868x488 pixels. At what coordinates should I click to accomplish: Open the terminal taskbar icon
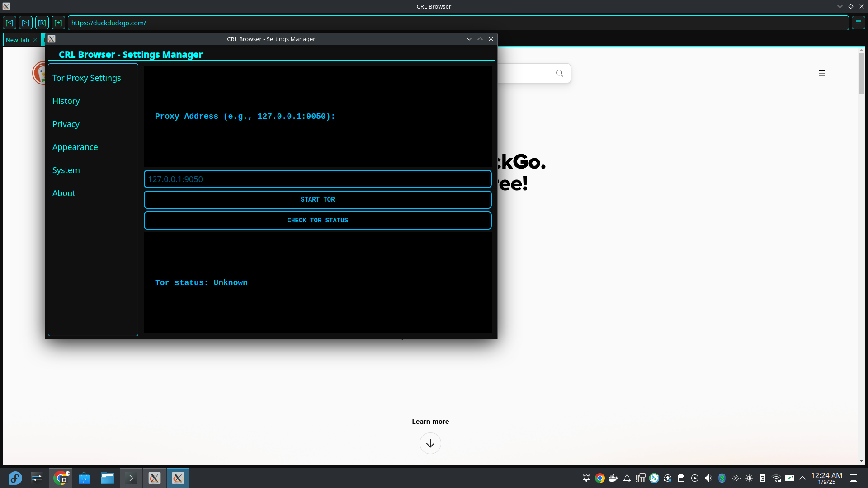(x=131, y=478)
